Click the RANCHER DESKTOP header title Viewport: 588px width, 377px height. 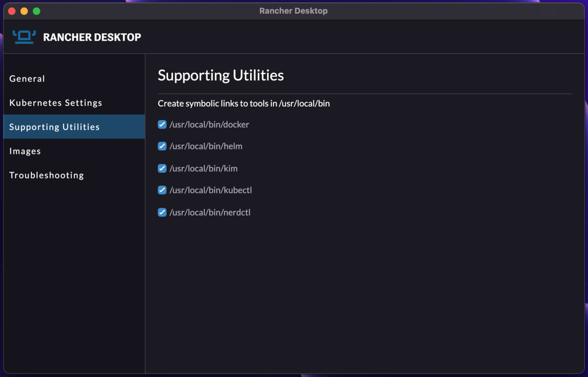tap(92, 37)
